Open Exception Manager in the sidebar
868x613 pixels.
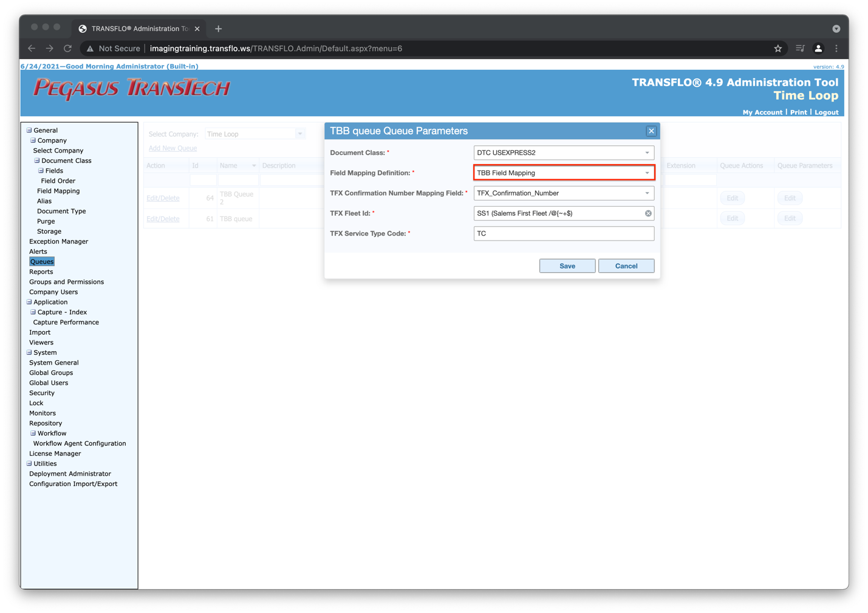tap(58, 242)
